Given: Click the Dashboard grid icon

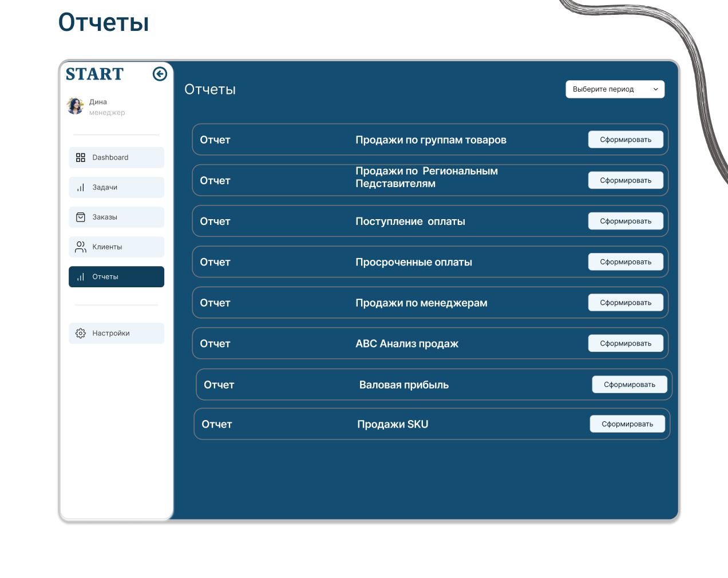Looking at the screenshot, I should click(81, 157).
